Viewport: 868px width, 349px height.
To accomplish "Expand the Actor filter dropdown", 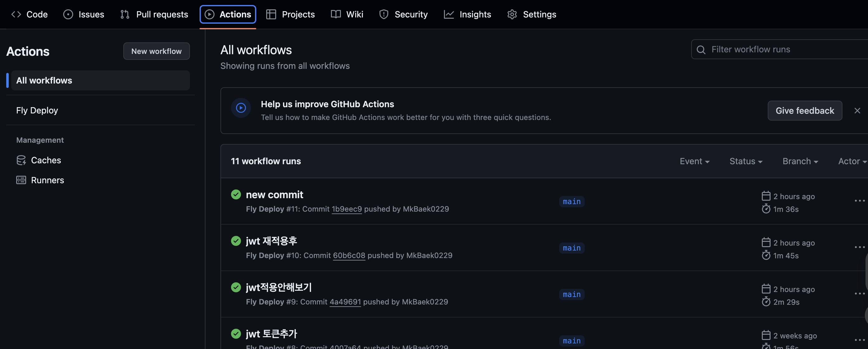I will click(852, 161).
